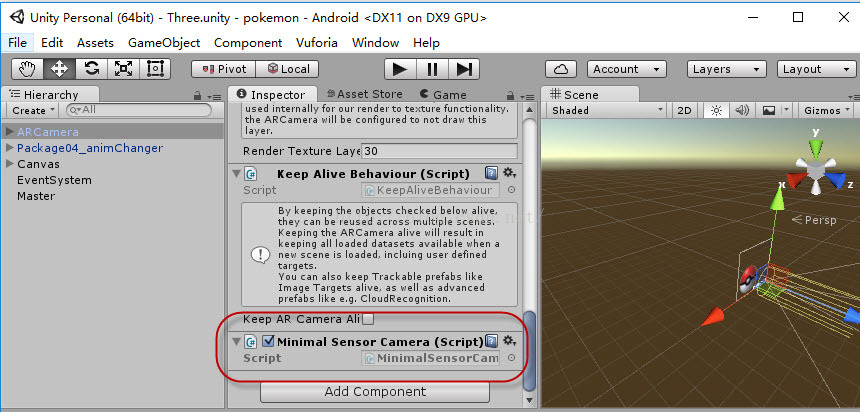The image size is (860, 412).
Task: Toggle 2D scene view mode
Action: pos(684,110)
